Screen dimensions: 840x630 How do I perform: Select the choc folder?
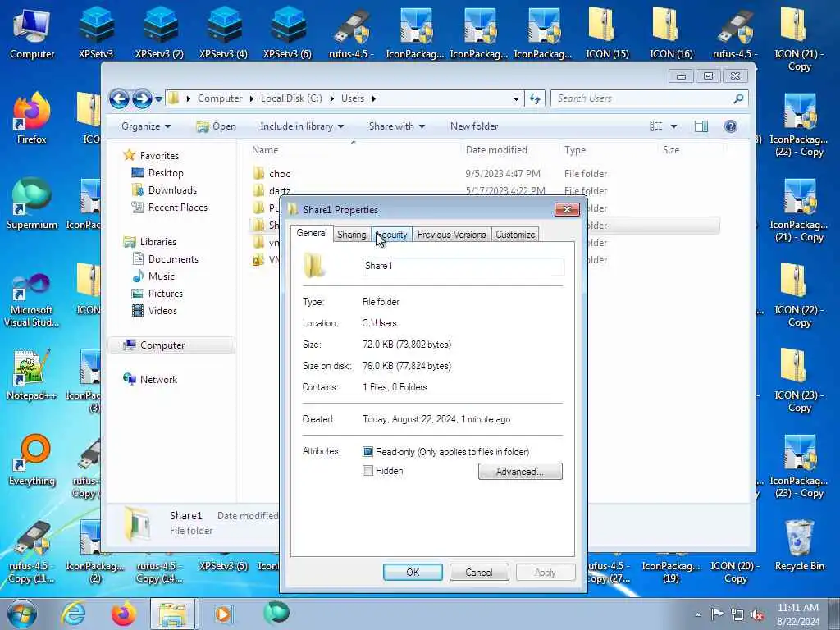click(279, 174)
